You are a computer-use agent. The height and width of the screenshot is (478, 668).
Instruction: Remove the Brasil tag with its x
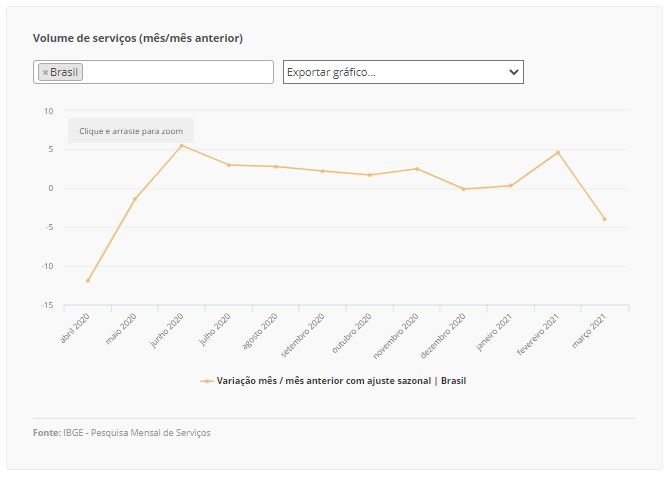(x=45, y=72)
